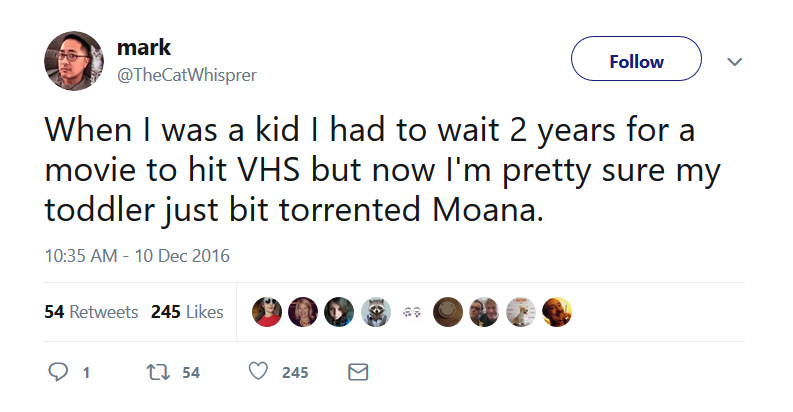Follow the mark account
Image resolution: width=793 pixels, height=412 pixels.
point(636,59)
